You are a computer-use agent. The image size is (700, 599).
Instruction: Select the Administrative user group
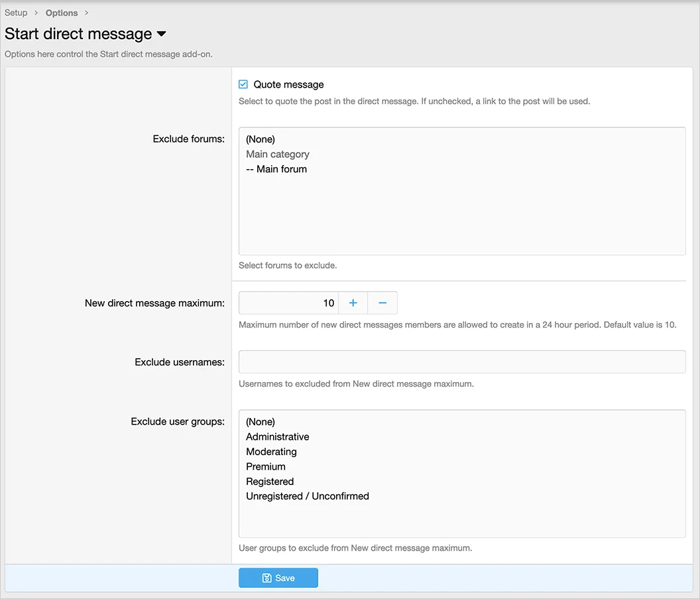[278, 436]
